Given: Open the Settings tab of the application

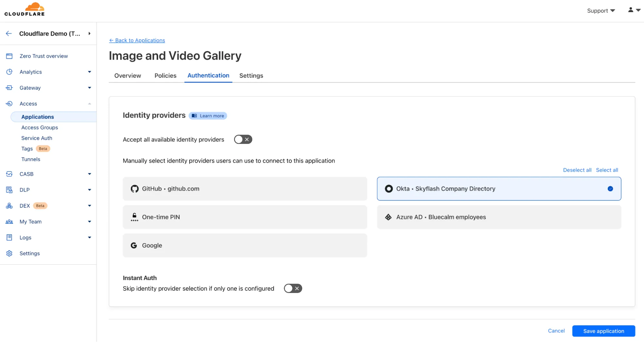Looking at the screenshot, I should point(251,75).
